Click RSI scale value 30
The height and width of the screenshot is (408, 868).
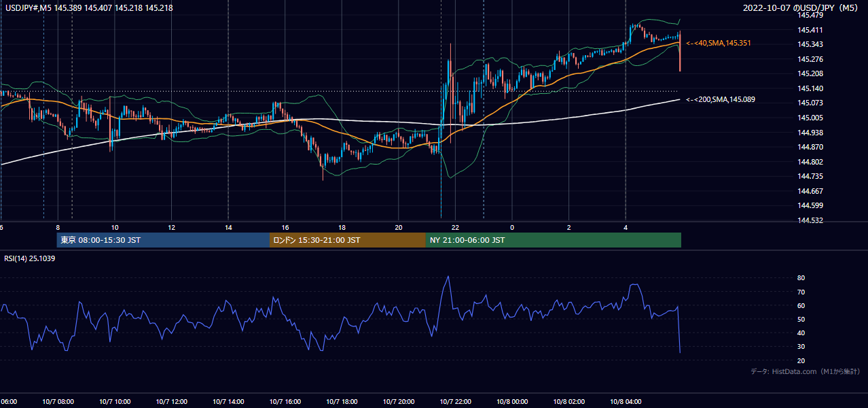(801, 346)
